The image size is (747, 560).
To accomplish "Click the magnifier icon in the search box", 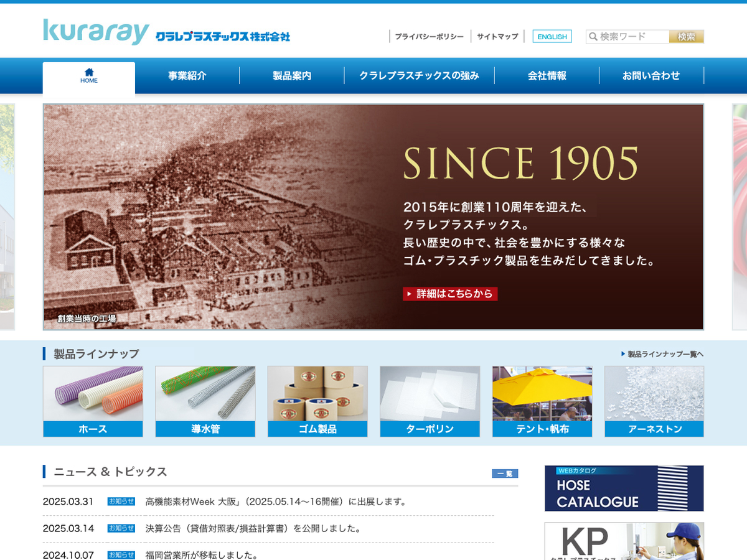I will click(593, 37).
